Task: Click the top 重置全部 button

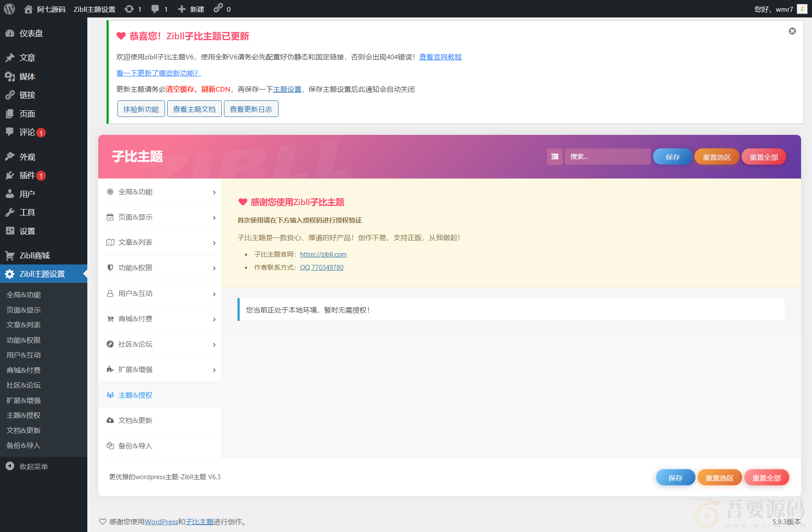Action: click(764, 157)
